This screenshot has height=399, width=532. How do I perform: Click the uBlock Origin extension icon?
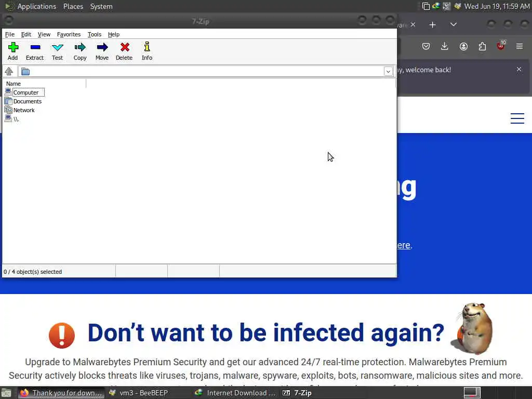501,46
